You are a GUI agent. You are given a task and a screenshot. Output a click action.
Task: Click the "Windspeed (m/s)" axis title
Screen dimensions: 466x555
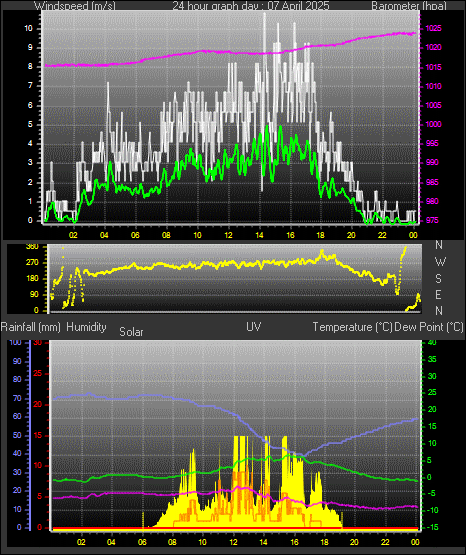(x=74, y=5)
